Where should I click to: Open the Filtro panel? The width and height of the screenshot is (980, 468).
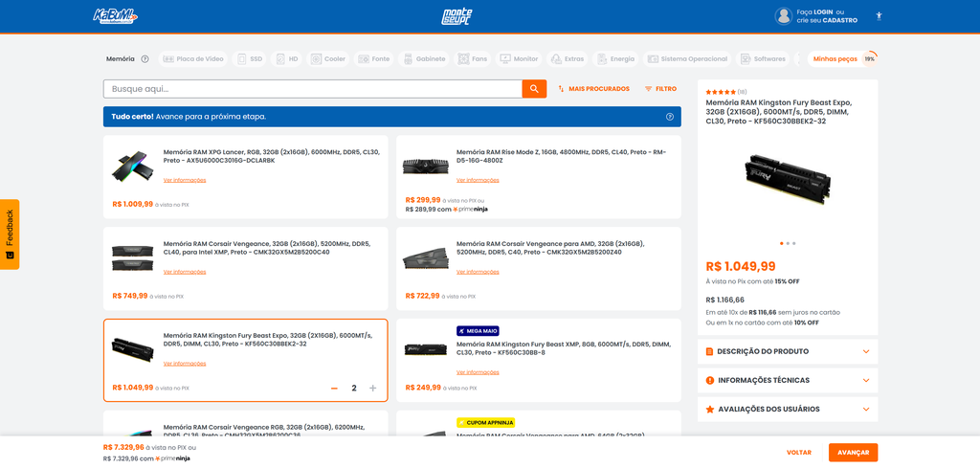(660, 89)
